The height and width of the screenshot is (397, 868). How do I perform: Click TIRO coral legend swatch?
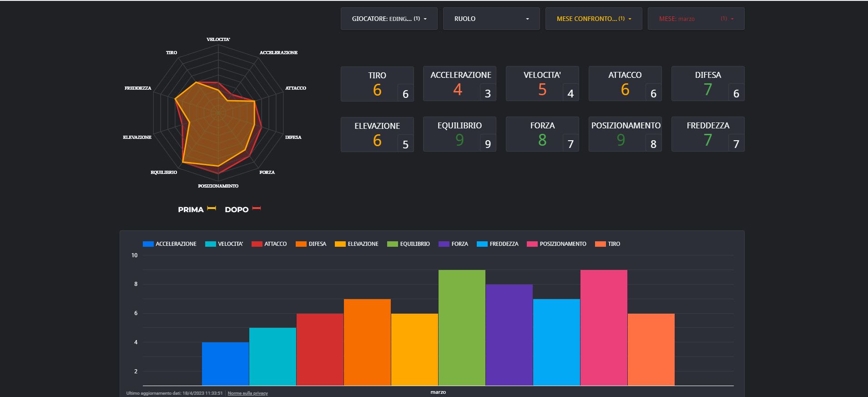point(600,244)
